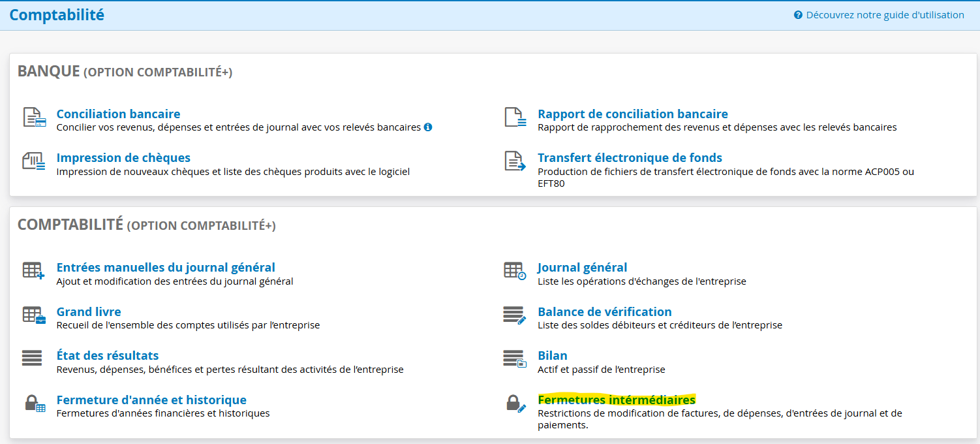The height and width of the screenshot is (444, 980).
Task: Click the info icon after Conciliation bancaire description
Action: [x=428, y=127]
